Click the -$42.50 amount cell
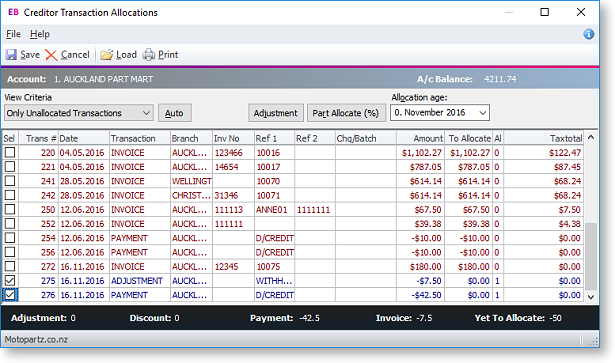Screen dimensions: 615x363 [x=420, y=295]
